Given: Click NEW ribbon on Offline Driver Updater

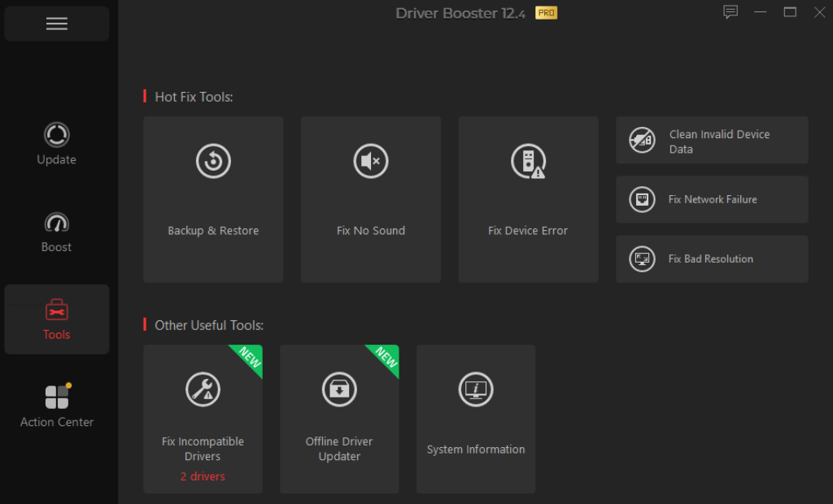Looking at the screenshot, I should [x=386, y=358].
